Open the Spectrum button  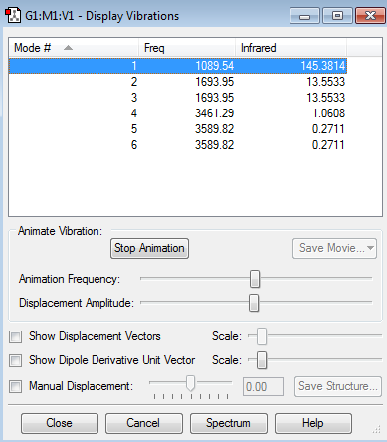[229, 423]
